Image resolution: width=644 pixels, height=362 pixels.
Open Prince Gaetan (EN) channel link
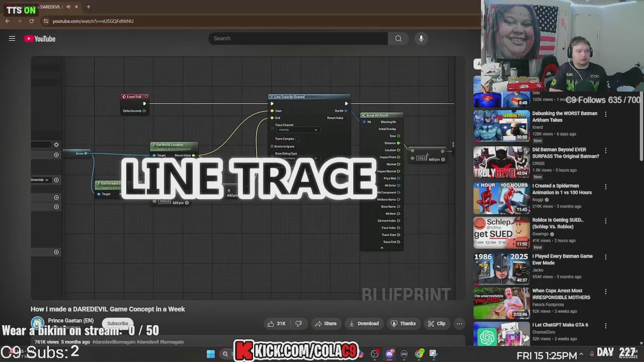pos(70,321)
